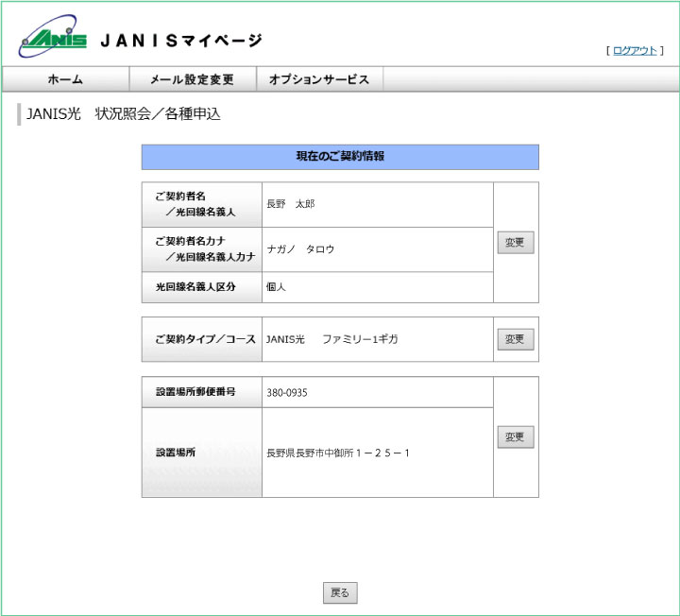The height and width of the screenshot is (616, 680).
Task: Click 変更 button for ご契約タイプ／コース
Action: (x=516, y=339)
